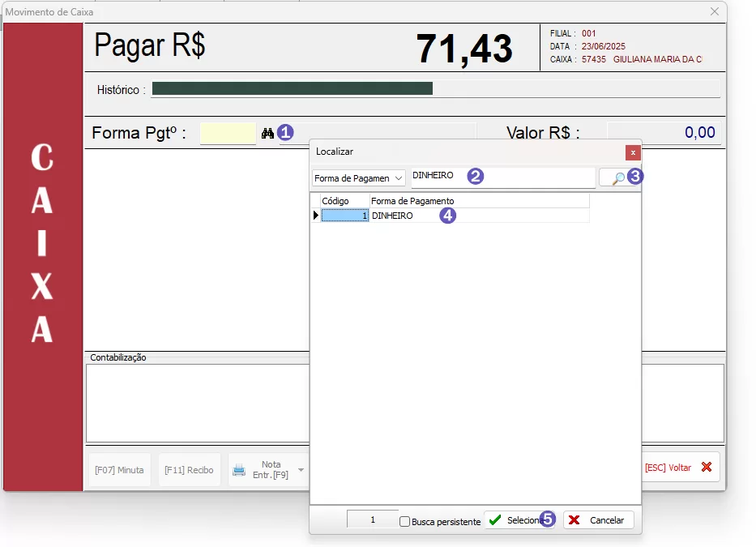Click the [ESC] Voltar button
The image size is (756, 547).
677,468
